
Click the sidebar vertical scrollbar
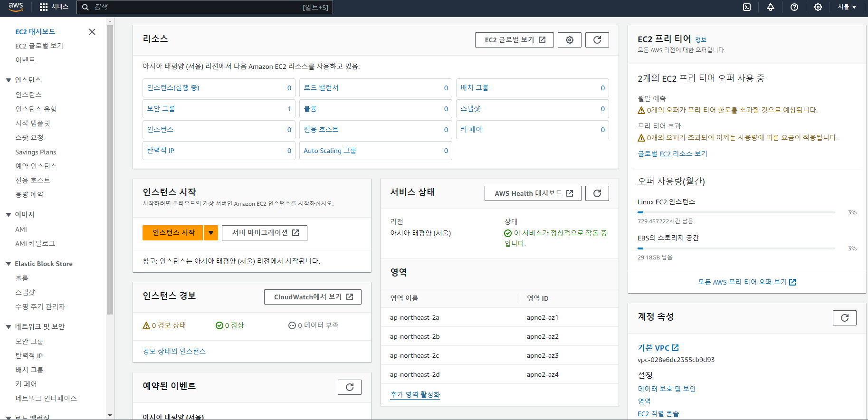(110, 170)
